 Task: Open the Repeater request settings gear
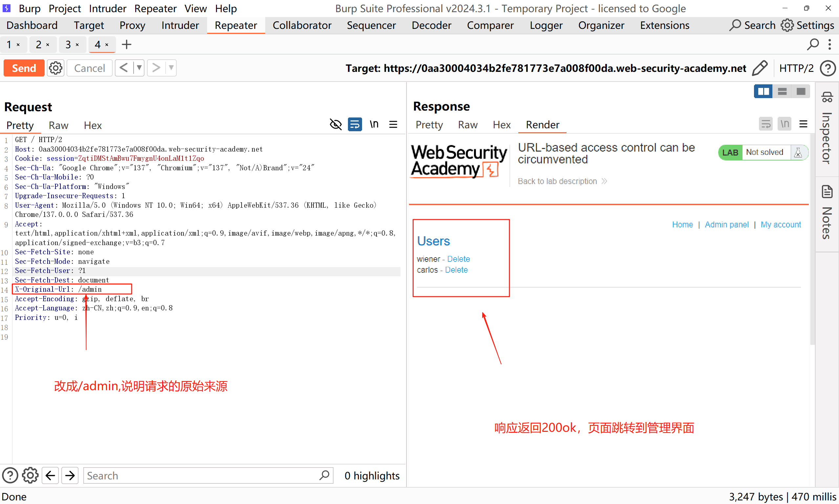coord(55,68)
